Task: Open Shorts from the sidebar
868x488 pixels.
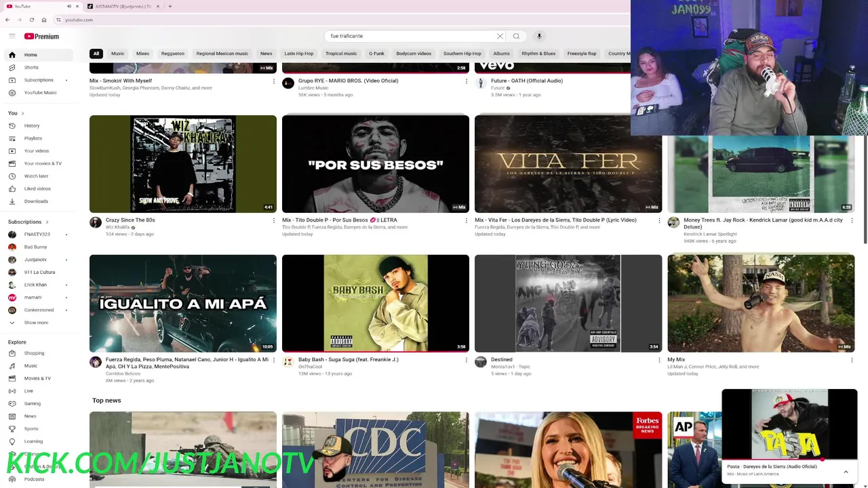Action: tap(31, 67)
